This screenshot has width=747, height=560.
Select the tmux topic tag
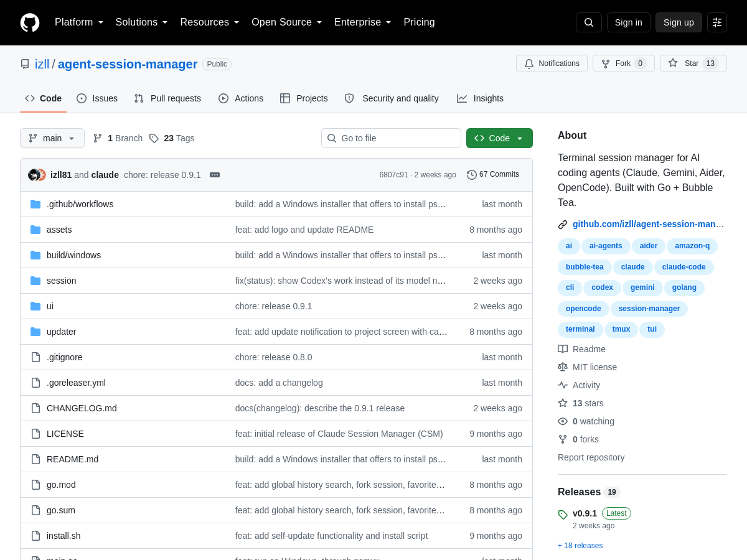(x=621, y=329)
